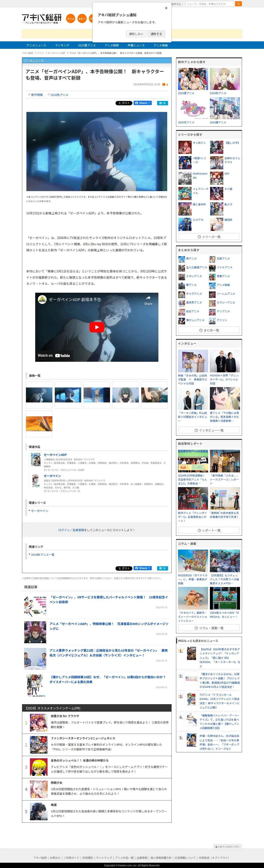Open the sunset landscape gallery thumbnail

click(39, 424)
